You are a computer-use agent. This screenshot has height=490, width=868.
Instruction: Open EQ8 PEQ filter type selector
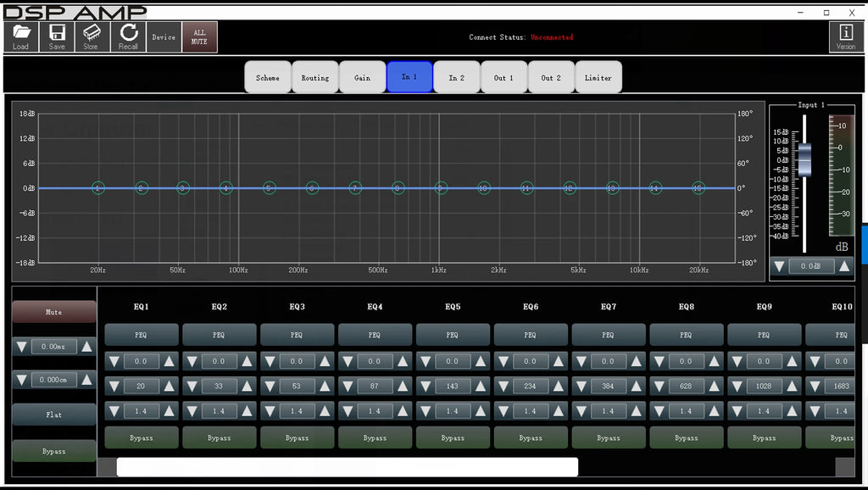687,334
